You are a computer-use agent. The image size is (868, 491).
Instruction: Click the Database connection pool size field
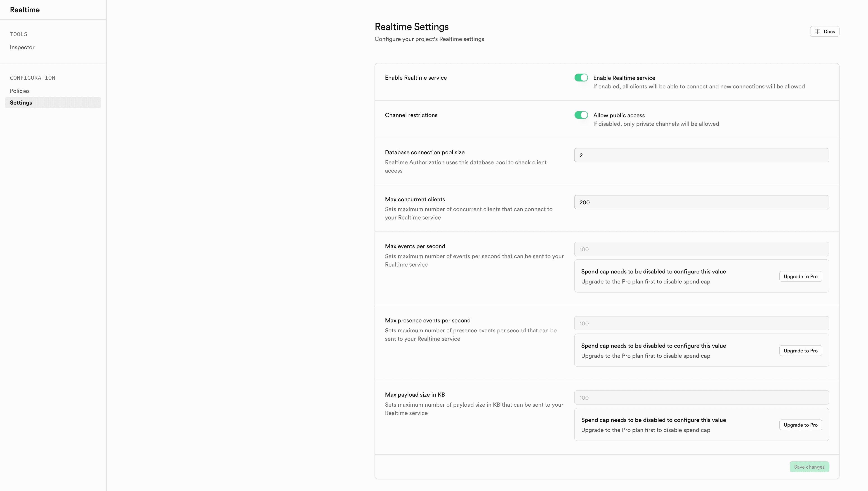(x=701, y=155)
